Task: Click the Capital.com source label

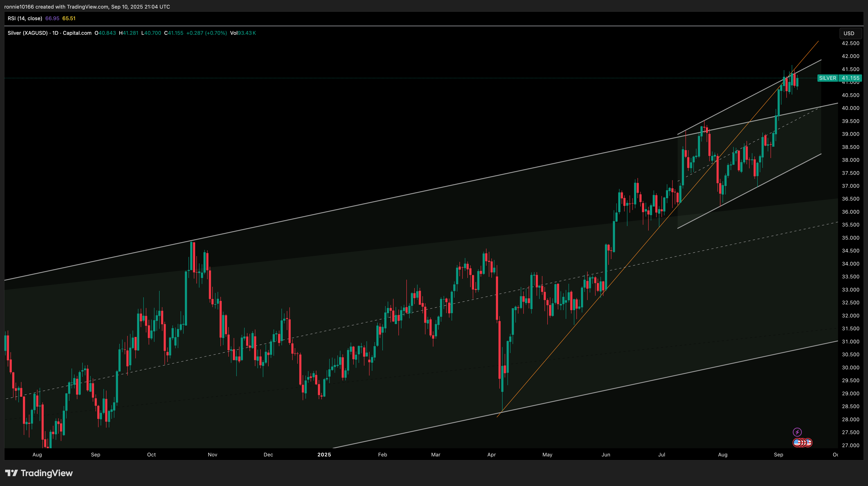Action: 77,33
